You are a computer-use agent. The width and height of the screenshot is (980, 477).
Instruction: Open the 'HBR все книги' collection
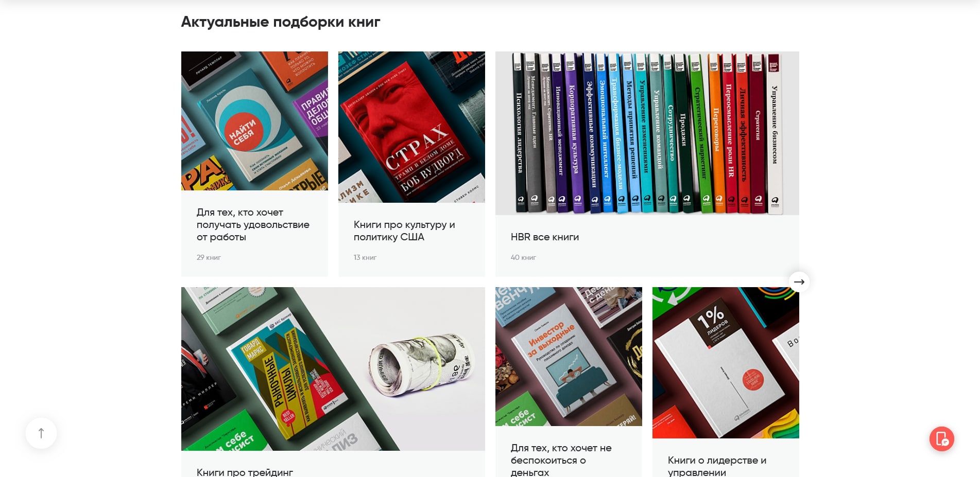[545, 237]
